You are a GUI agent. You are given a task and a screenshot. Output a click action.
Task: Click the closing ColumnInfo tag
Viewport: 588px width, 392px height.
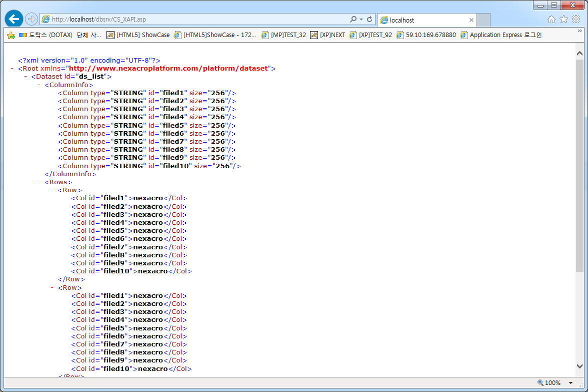tap(70, 174)
